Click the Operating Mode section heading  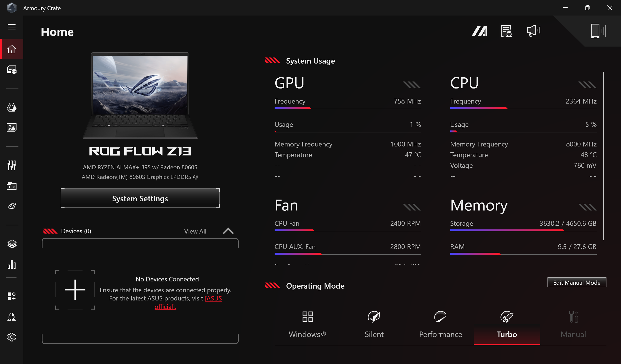[315, 286]
